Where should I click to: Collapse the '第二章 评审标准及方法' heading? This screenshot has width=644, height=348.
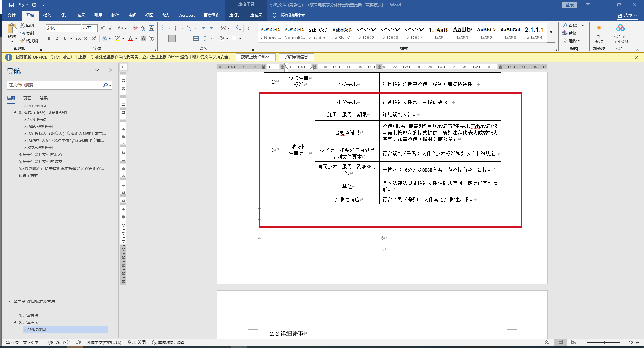pos(9,302)
